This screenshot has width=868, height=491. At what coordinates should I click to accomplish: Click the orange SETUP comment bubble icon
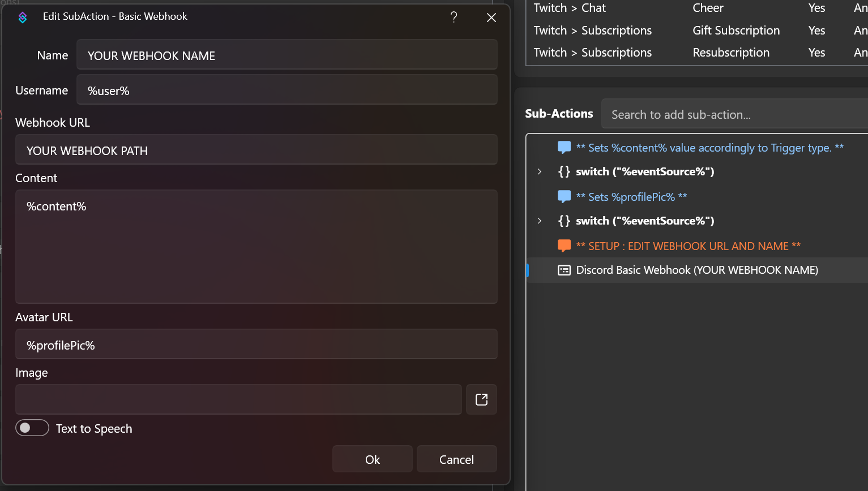(x=564, y=245)
